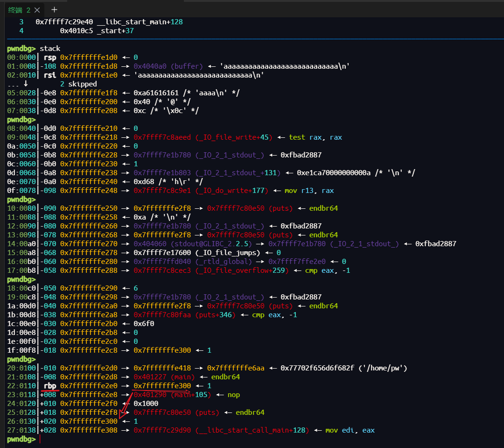Click the 0xe1ca70000000000a value

(334, 173)
